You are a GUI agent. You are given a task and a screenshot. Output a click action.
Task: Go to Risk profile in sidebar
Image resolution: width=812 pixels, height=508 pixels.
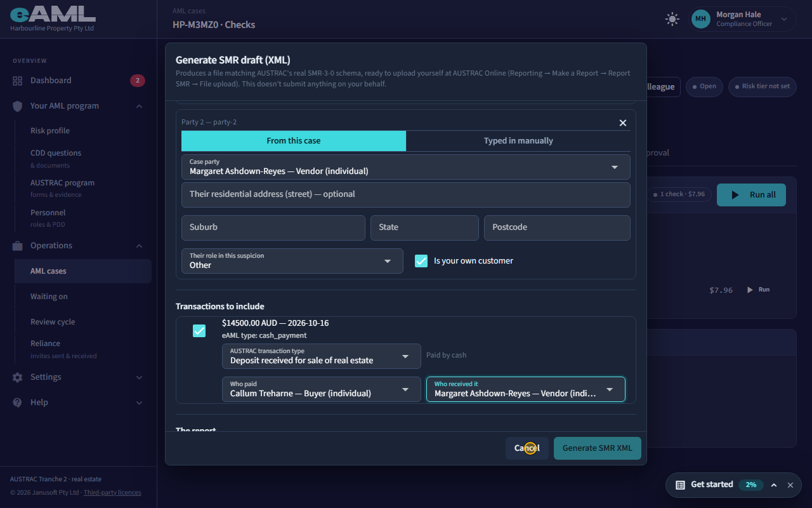[x=50, y=131]
